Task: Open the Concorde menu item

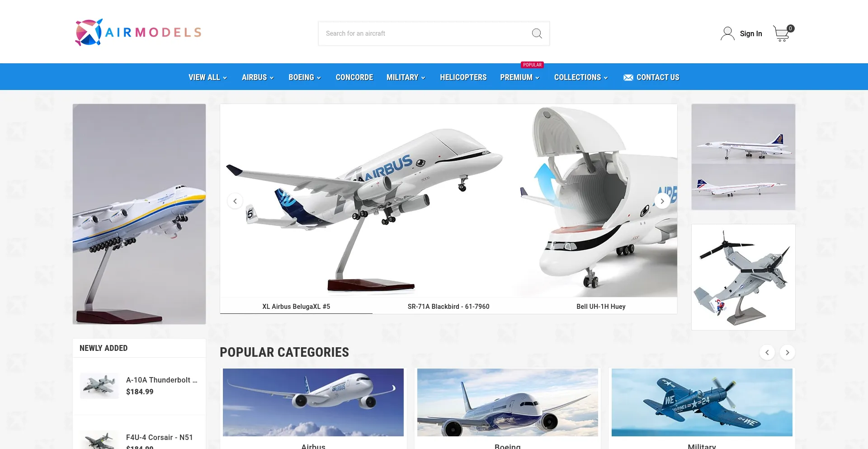Action: [x=354, y=77]
